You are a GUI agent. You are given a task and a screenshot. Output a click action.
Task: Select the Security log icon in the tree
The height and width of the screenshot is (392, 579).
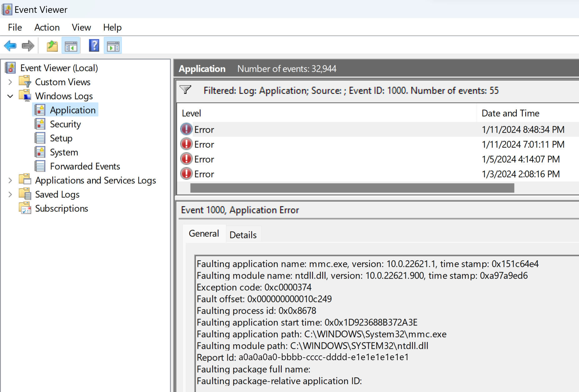point(40,124)
